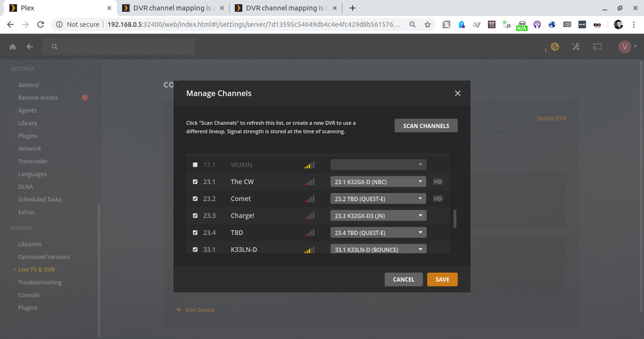This screenshot has height=339, width=644.
Task: Click the browser back arrow
Action: click(11, 24)
